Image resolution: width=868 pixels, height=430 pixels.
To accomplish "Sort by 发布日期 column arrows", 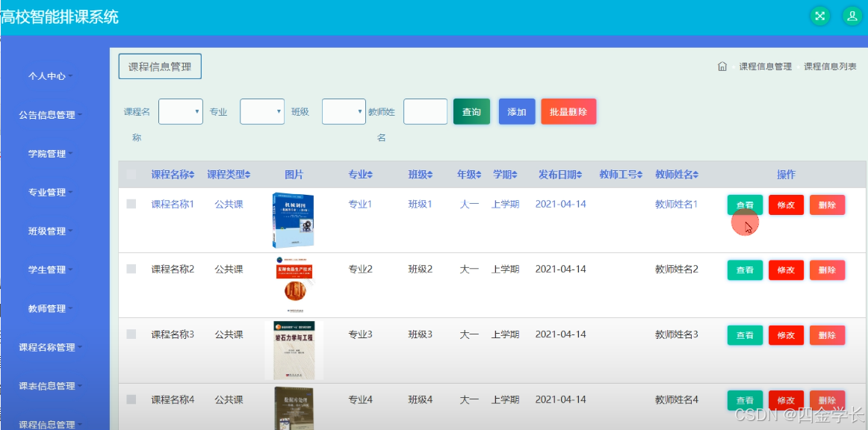I will tap(579, 175).
